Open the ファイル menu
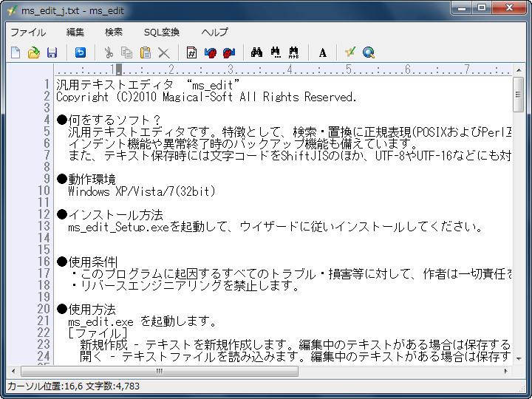The width and height of the screenshot is (532, 399). click(x=28, y=33)
